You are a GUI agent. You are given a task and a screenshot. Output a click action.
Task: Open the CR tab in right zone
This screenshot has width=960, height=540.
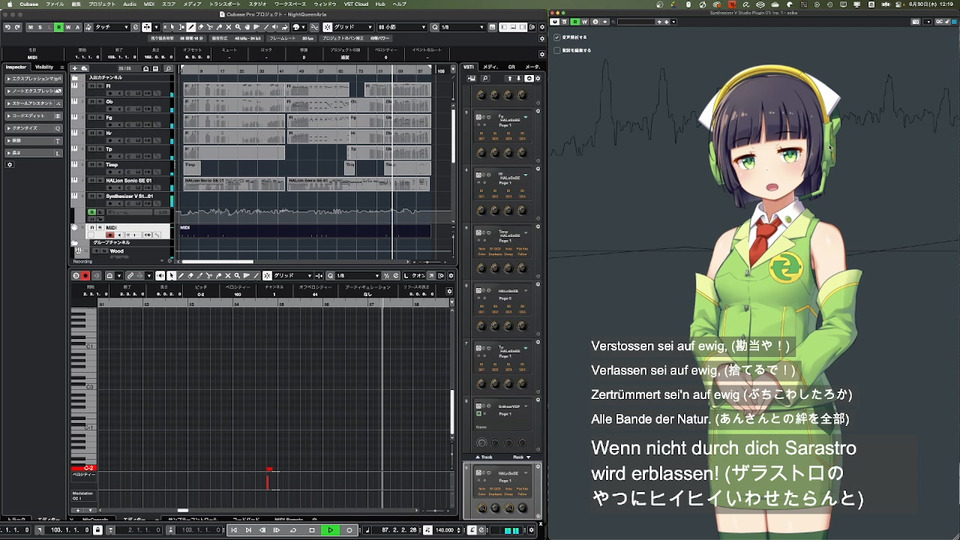pos(511,67)
